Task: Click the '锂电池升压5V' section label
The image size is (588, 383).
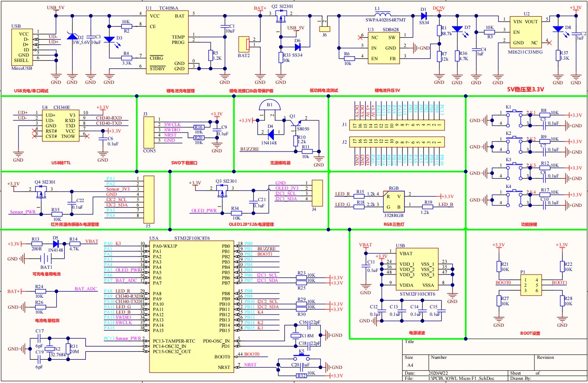Action: click(x=388, y=90)
